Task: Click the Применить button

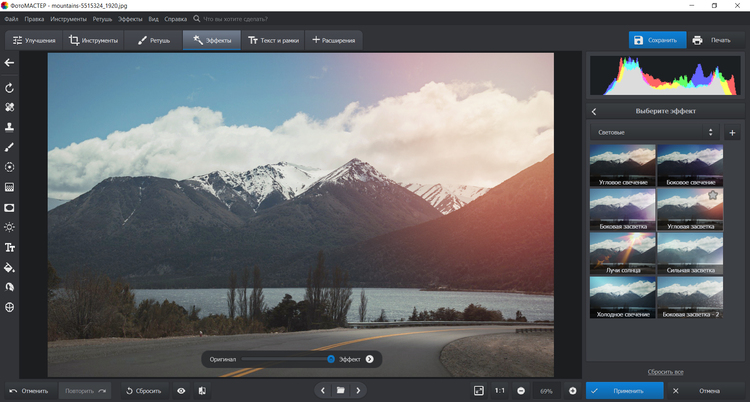Action: click(x=621, y=390)
